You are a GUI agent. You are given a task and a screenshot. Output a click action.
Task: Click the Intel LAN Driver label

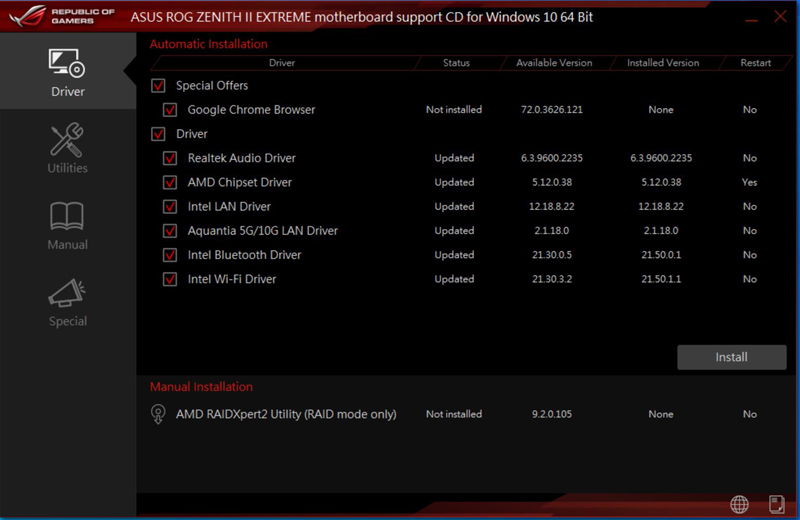[229, 207]
